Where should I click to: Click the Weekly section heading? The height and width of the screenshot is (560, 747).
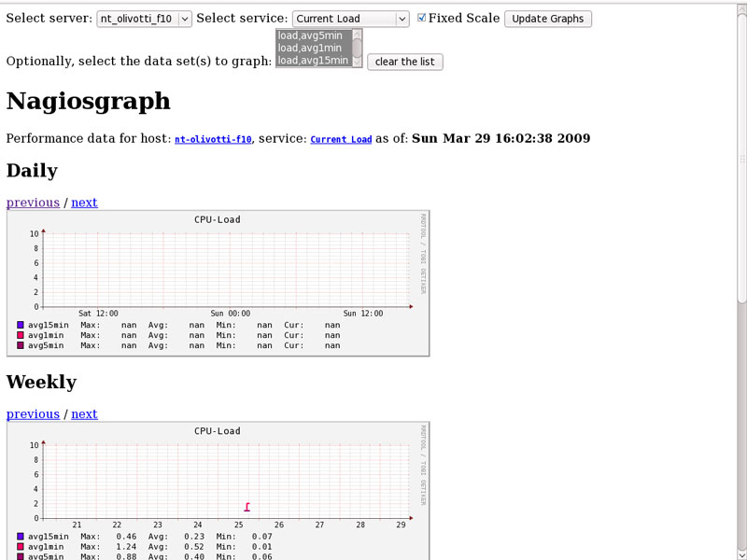click(x=41, y=382)
